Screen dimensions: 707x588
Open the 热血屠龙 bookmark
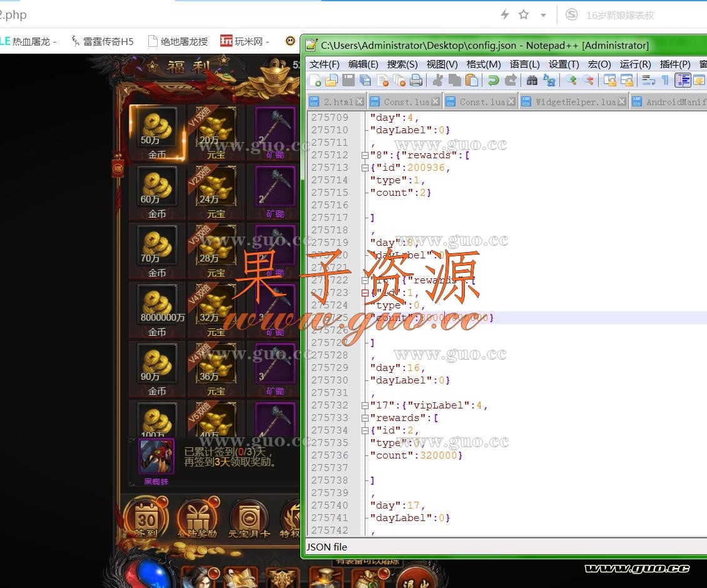[x=28, y=41]
